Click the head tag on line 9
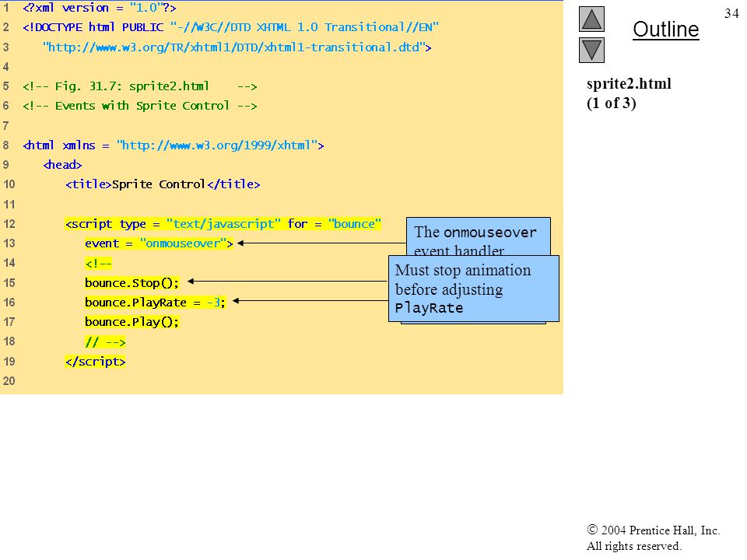Screen dimensions: 747x560 point(62,165)
